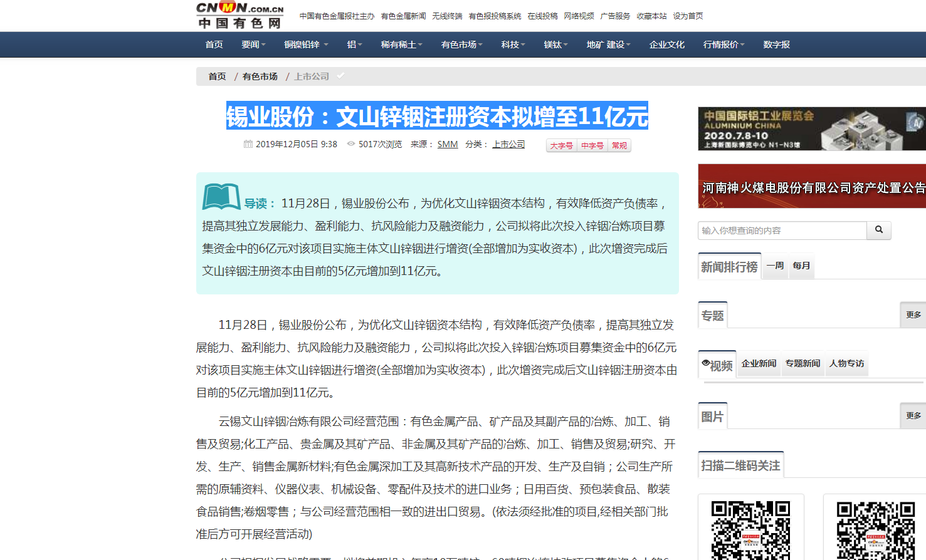The width and height of the screenshot is (926, 560).
Task: Open the SMM source link
Action: (447, 144)
